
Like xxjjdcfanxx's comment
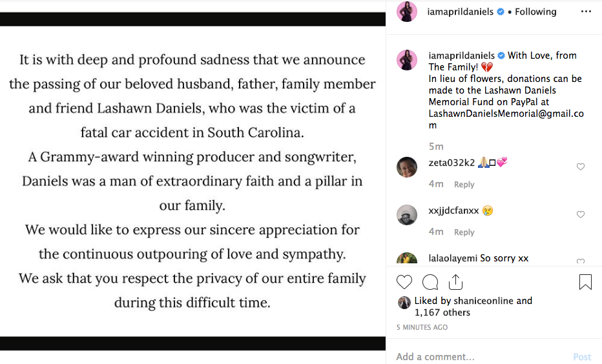(581, 214)
